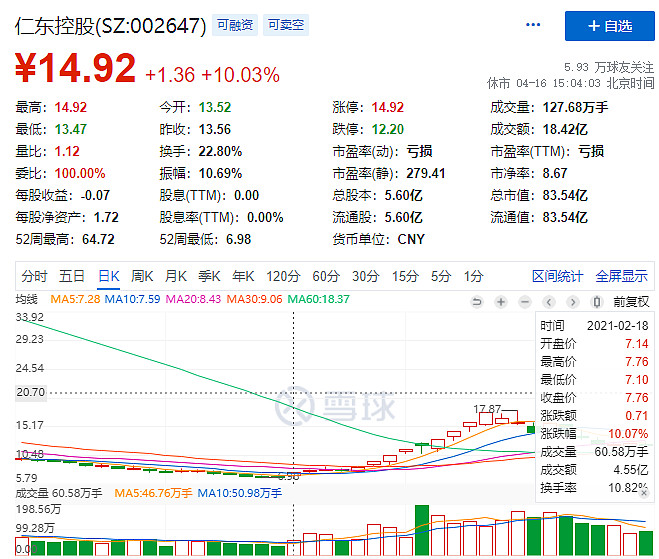Click tooltip date 2021-02-18
Image resolution: width=659 pixels, height=559 pixels.
[x=617, y=325]
